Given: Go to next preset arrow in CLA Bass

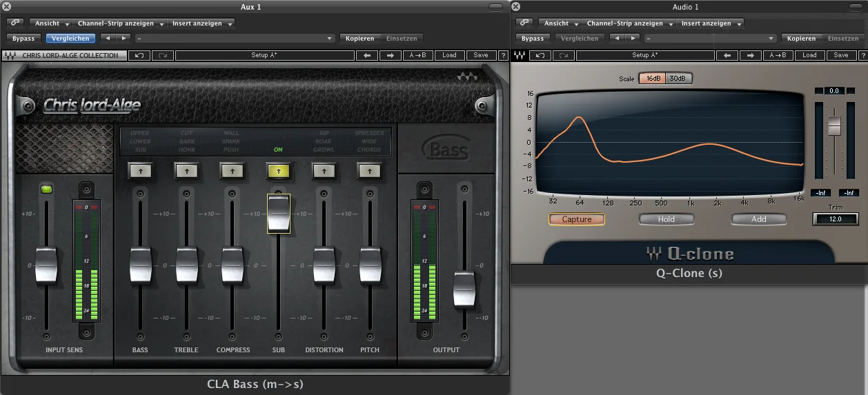Looking at the screenshot, I should (390, 55).
